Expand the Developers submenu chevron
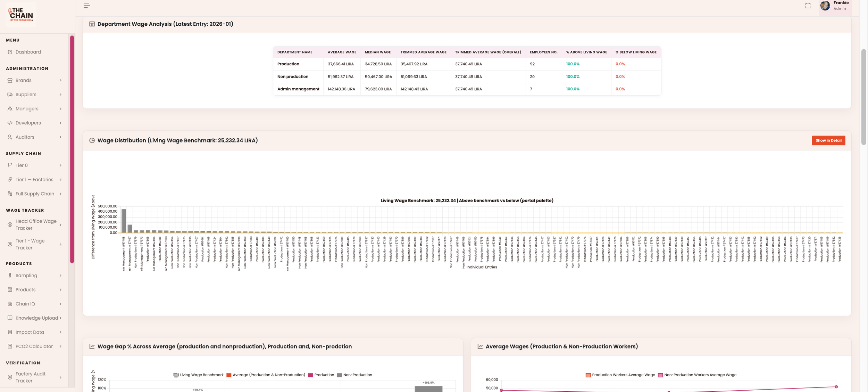 pyautogui.click(x=60, y=123)
